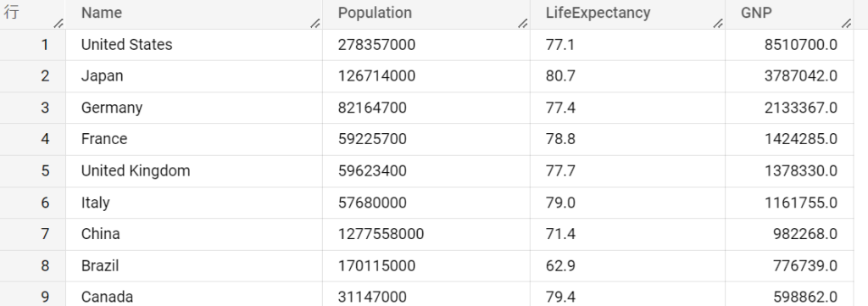This screenshot has height=306, width=868.
Task: Click row number 7
Action: coord(45,234)
